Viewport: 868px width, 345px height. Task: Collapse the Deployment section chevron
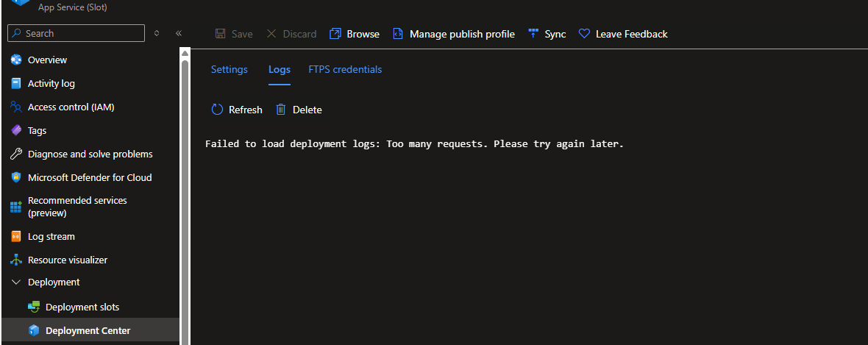click(15, 282)
